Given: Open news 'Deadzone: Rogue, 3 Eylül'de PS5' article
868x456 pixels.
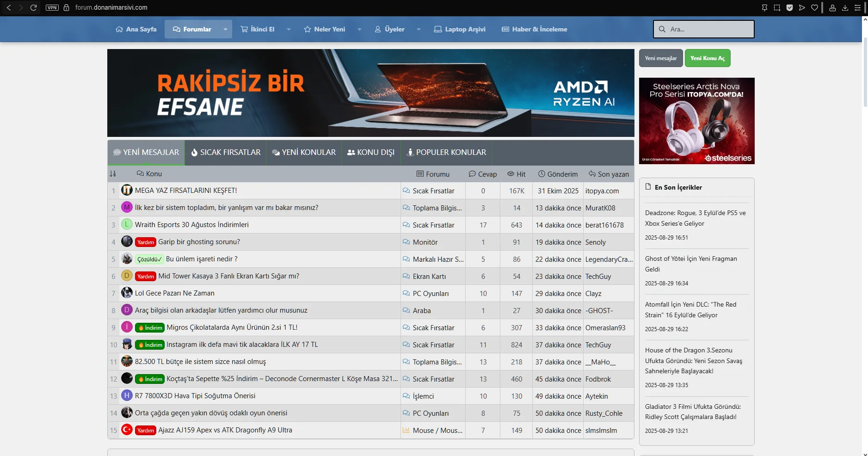Looking at the screenshot, I should click(696, 218).
